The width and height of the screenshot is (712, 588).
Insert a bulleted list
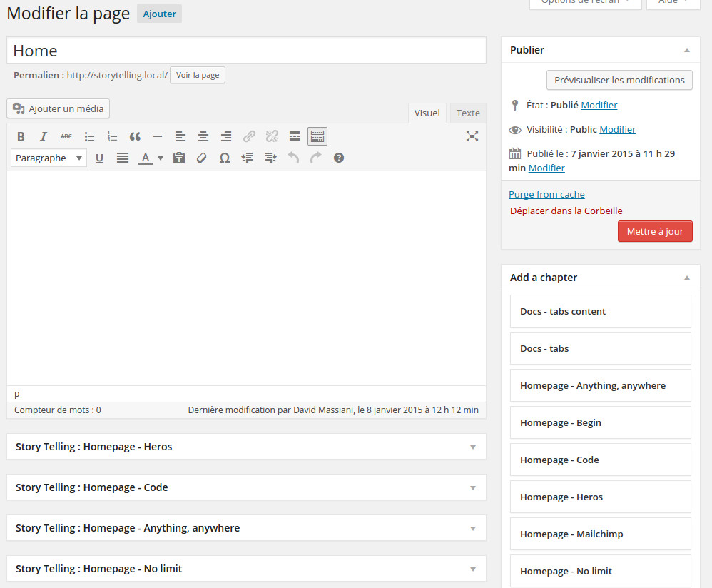(89, 136)
